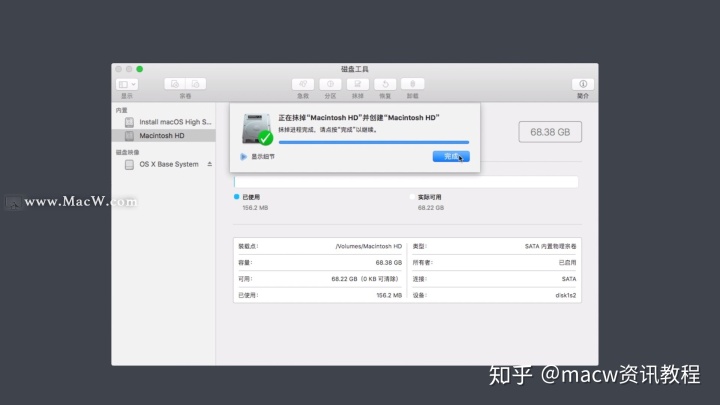Eject the OS X Base System image
720x405 pixels.
coord(209,164)
